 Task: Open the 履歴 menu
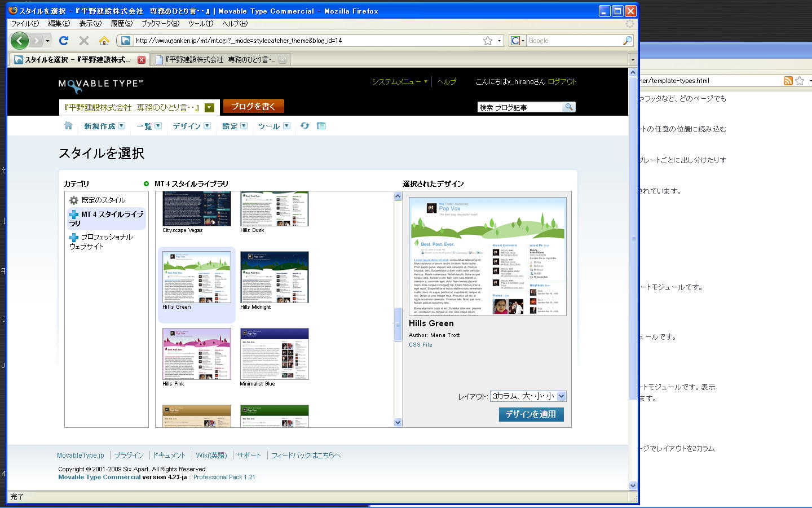[x=121, y=24]
